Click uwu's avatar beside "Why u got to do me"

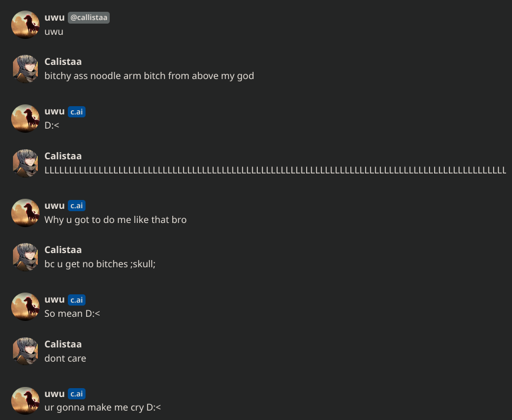tap(25, 212)
